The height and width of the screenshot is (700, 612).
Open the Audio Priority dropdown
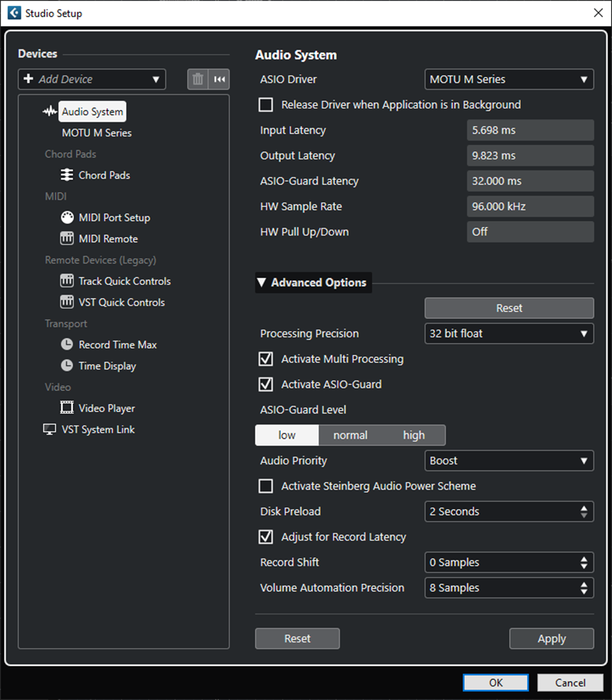pyautogui.click(x=509, y=461)
